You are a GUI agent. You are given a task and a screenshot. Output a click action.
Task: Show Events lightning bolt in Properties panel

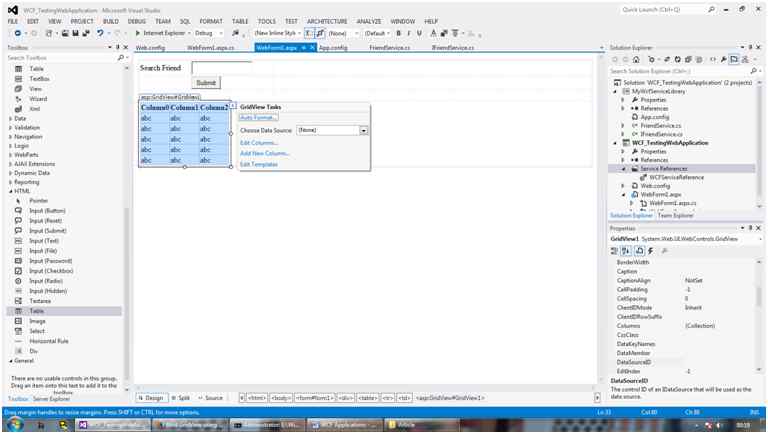[650, 251]
